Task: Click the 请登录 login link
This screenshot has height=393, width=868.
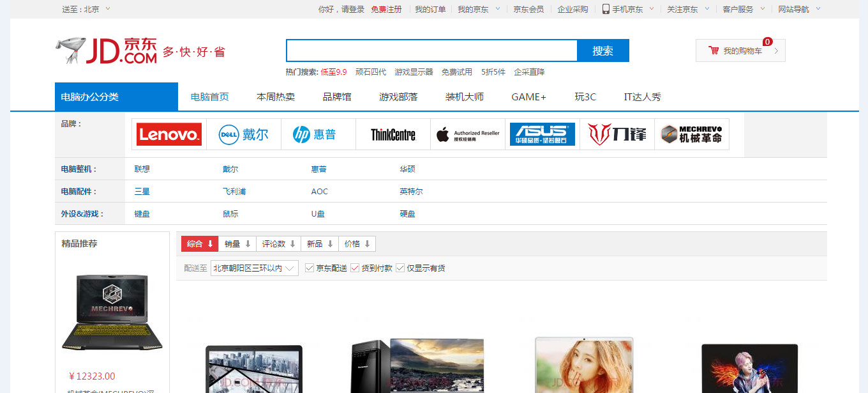Action: pyautogui.click(x=353, y=9)
